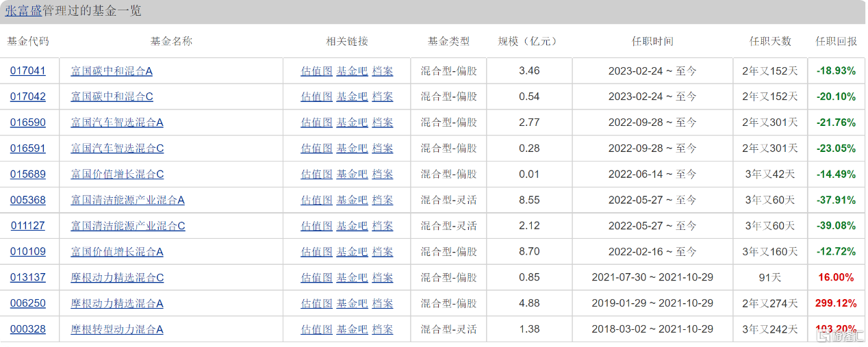Open 基金吧 for 富国汽车智选混合A
This screenshot has width=868, height=347.
click(352, 123)
